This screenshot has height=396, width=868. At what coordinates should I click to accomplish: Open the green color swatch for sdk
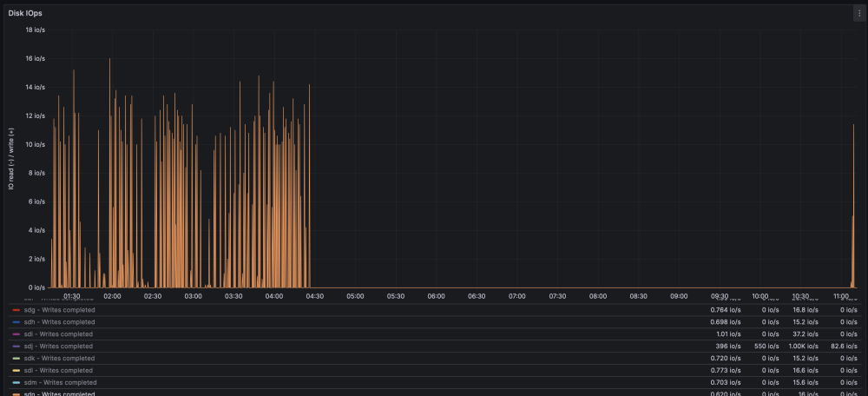pyautogui.click(x=16, y=359)
